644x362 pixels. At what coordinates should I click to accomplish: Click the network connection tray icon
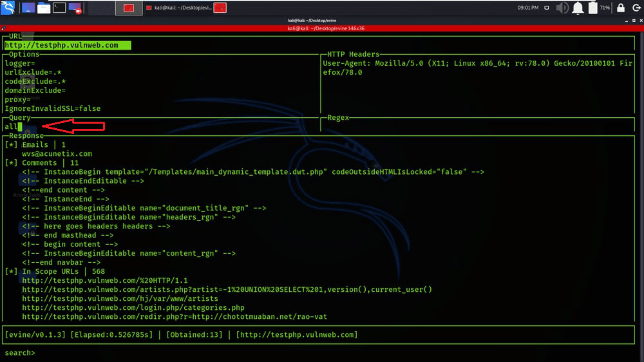[547, 8]
